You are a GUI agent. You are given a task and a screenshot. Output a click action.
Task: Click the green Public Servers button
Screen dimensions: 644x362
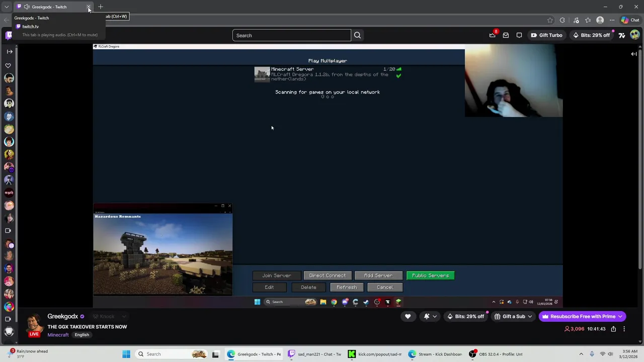pos(430,276)
